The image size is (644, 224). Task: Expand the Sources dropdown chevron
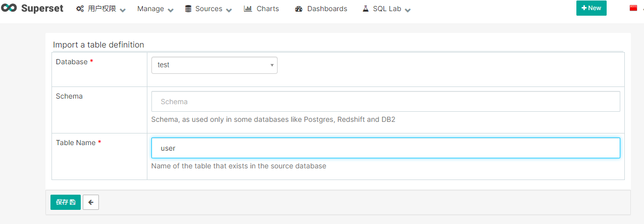pos(229,10)
